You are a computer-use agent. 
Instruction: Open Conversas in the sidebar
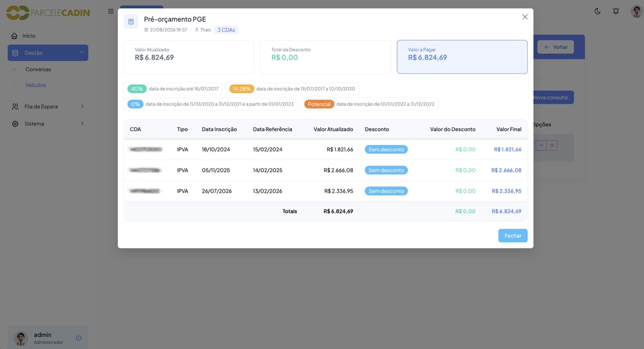pos(38,69)
